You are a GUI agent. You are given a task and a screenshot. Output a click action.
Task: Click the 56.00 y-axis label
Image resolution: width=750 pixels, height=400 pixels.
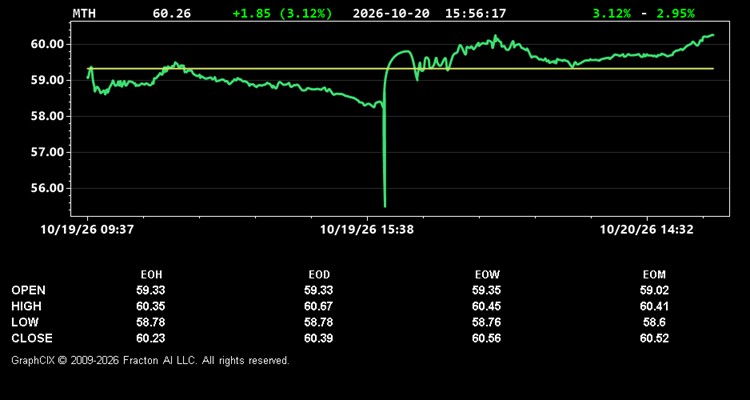coord(47,188)
